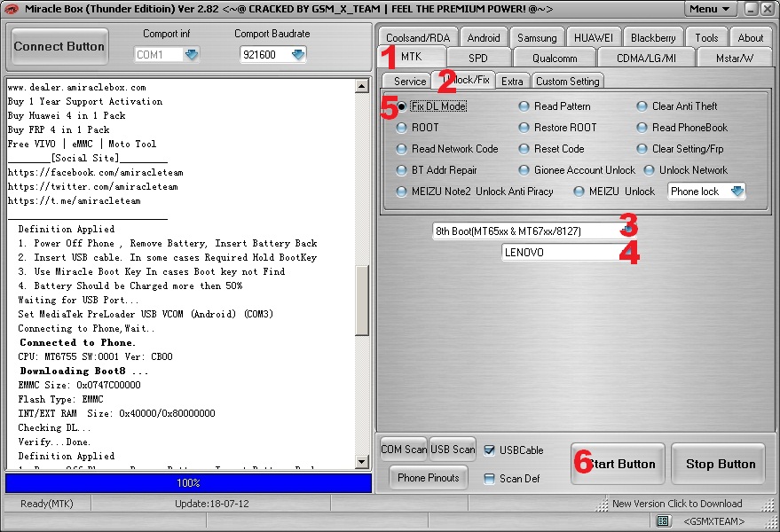Switch to the Coolsand/RDA tab

[418, 38]
